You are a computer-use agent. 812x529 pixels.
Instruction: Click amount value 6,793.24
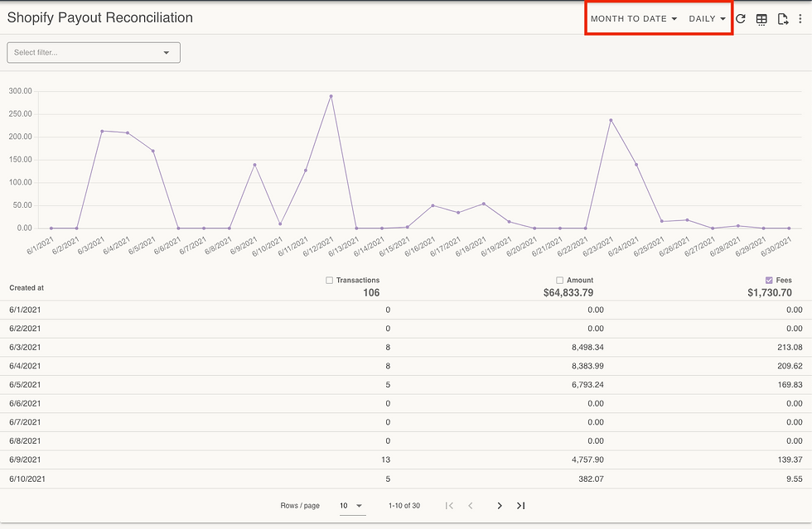tap(587, 385)
